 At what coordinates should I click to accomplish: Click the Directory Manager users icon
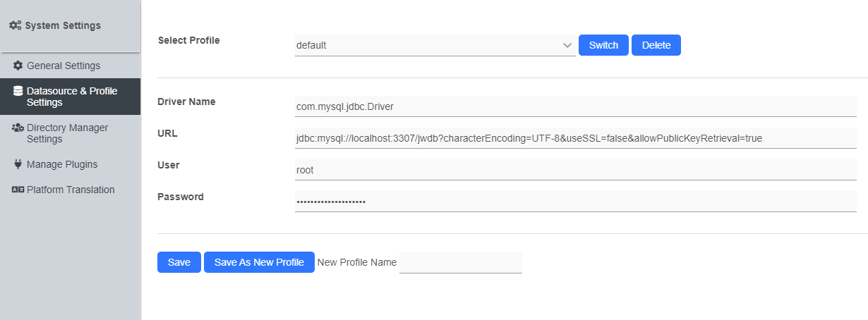pos(18,128)
